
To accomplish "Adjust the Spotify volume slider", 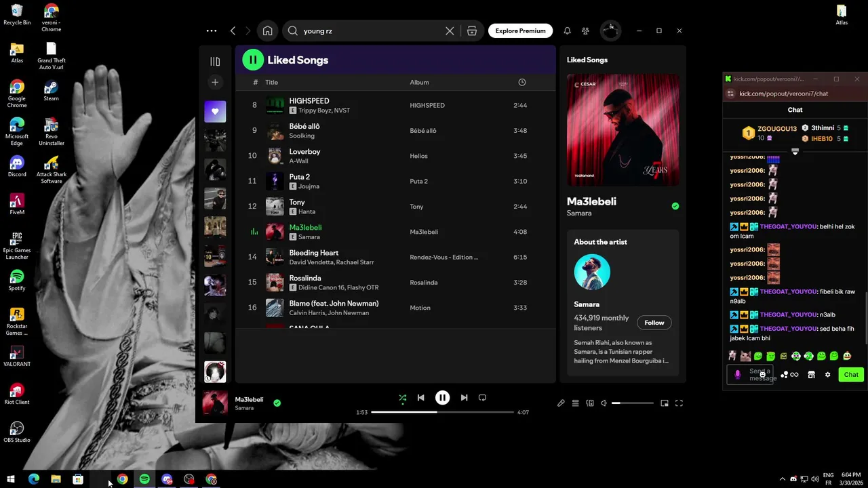I will [633, 403].
